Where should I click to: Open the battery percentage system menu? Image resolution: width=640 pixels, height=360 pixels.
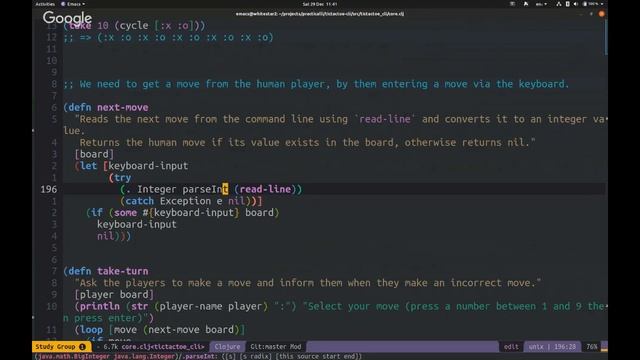coord(593,4)
